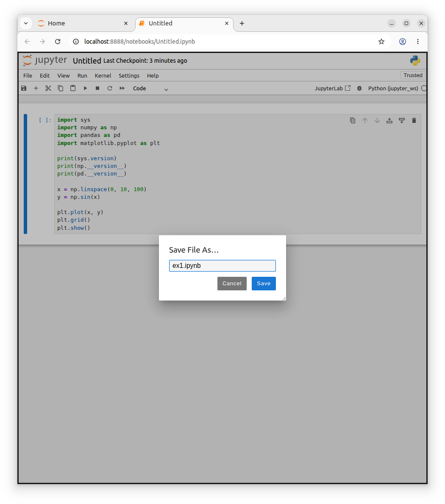View site information icon in address bar
The width and height of the screenshot is (445, 504).
[76, 42]
